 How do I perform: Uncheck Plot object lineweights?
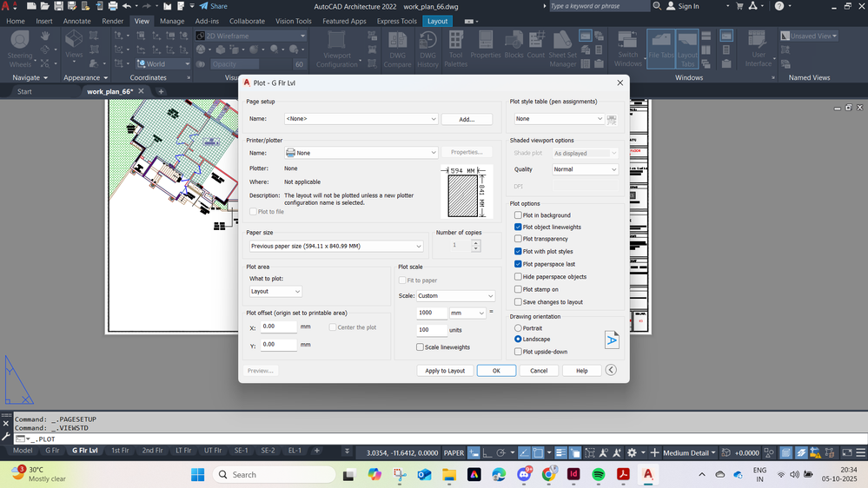click(519, 228)
